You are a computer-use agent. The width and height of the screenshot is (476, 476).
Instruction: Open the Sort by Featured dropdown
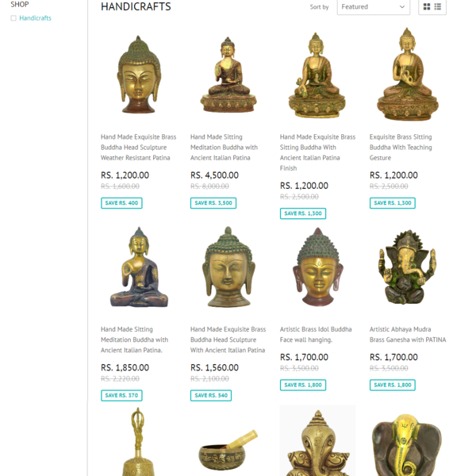click(374, 7)
